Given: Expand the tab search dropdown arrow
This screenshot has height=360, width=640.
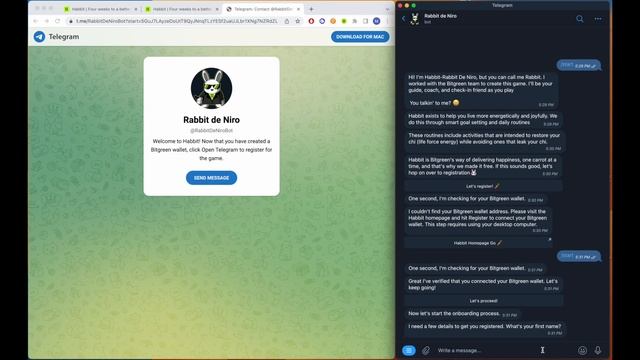Looking at the screenshot, I should pyautogui.click(x=387, y=9).
